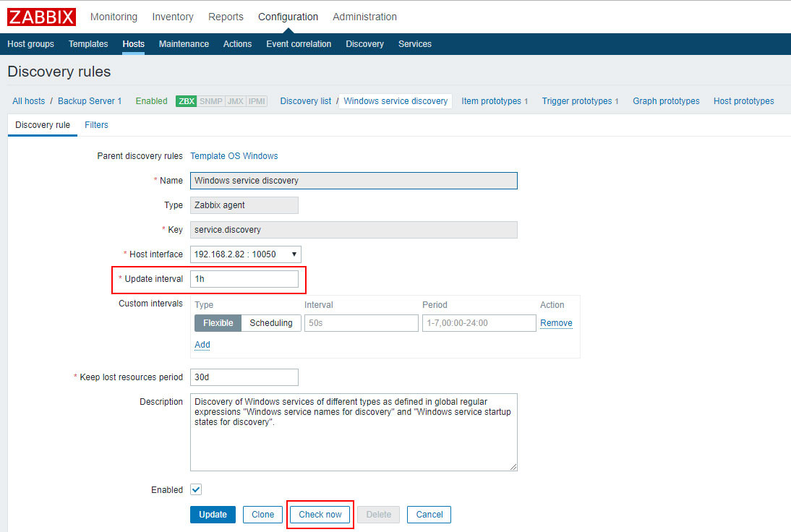
Task: Click the Delete button
Action: tap(378, 515)
